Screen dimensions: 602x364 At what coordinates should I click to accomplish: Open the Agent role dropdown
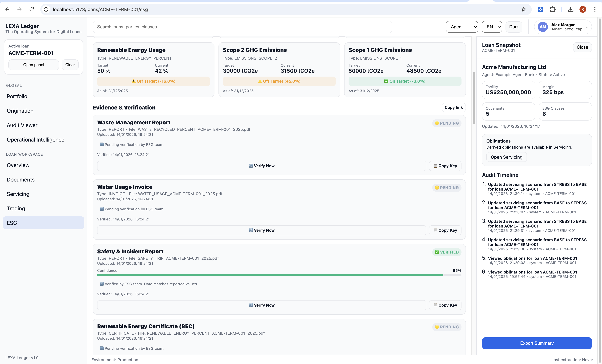(x=462, y=27)
